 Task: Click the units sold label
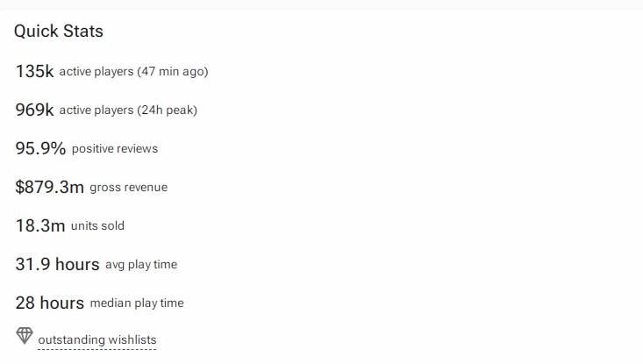[97, 226]
